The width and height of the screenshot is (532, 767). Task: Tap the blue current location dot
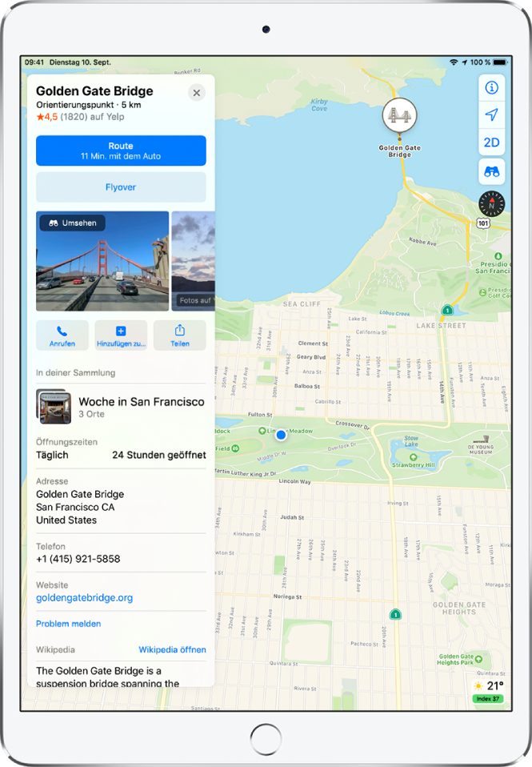pos(281,435)
